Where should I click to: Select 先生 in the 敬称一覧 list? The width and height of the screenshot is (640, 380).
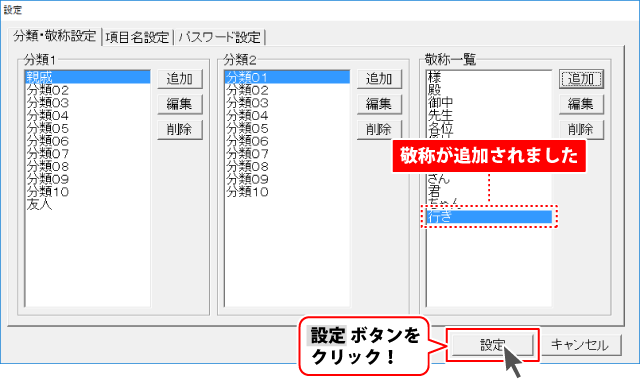point(489,116)
